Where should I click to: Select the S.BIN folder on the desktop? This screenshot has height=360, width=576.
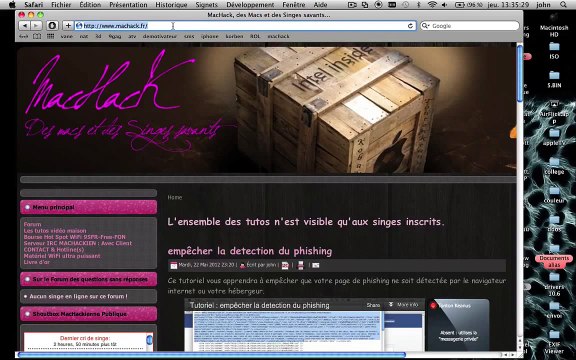[x=554, y=79]
